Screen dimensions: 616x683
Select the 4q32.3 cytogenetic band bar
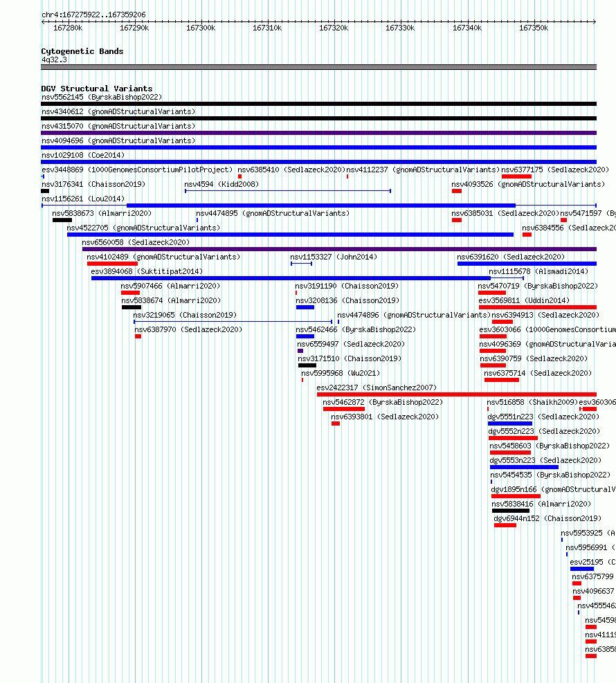[x=318, y=67]
